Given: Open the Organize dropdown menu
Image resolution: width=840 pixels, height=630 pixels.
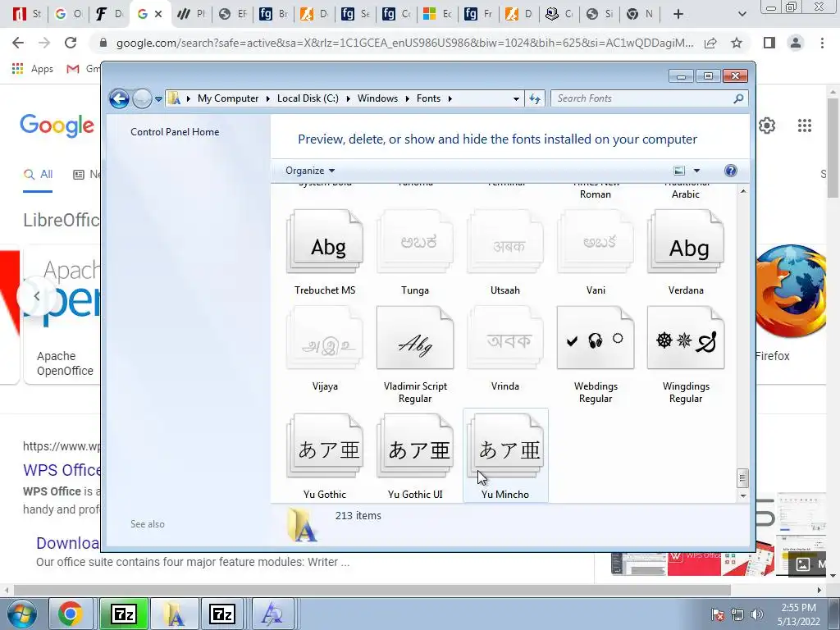Looking at the screenshot, I should click(x=310, y=171).
